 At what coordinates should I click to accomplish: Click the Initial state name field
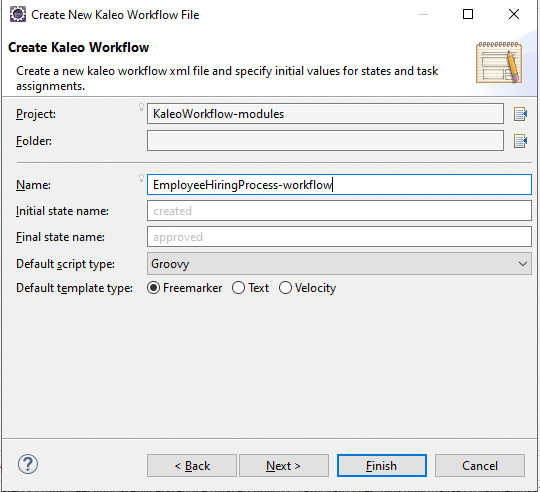click(x=339, y=211)
